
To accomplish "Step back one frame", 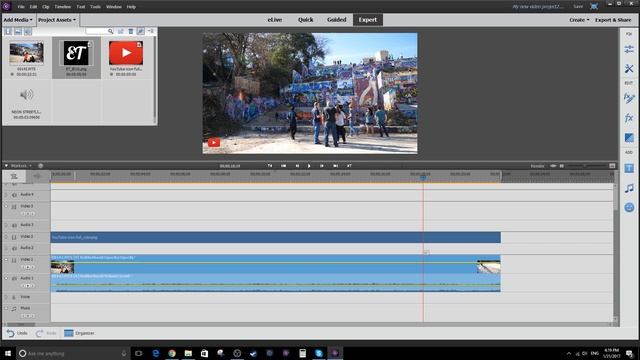I will click(297, 166).
